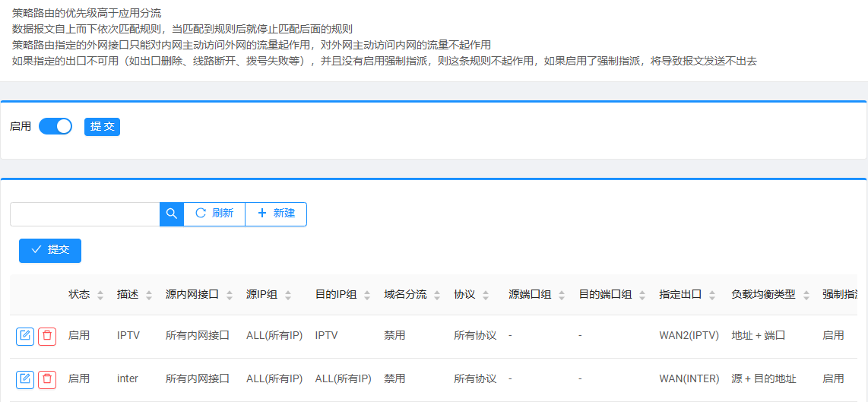Edit the inter policy rule
Viewport: 868px width, 402px height.
25,379
